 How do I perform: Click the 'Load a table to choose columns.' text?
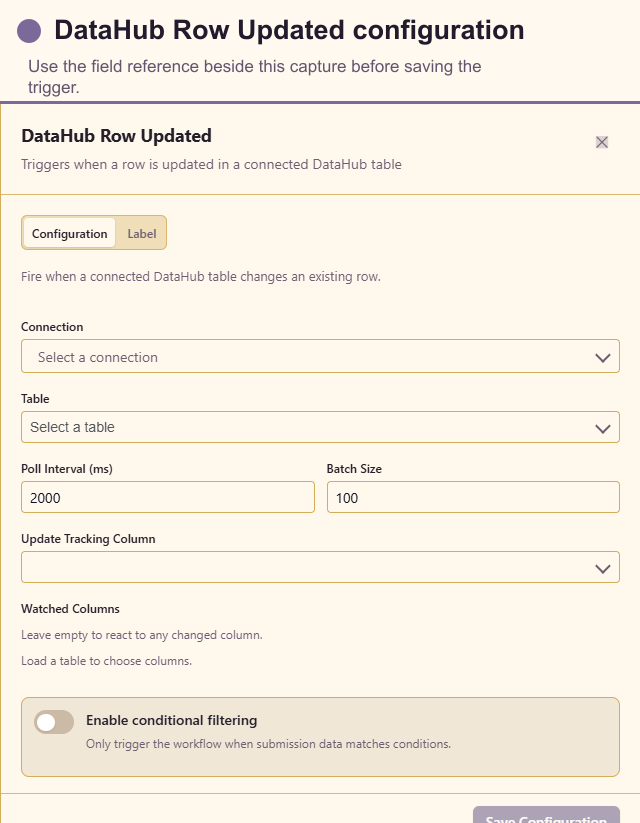[107, 661]
